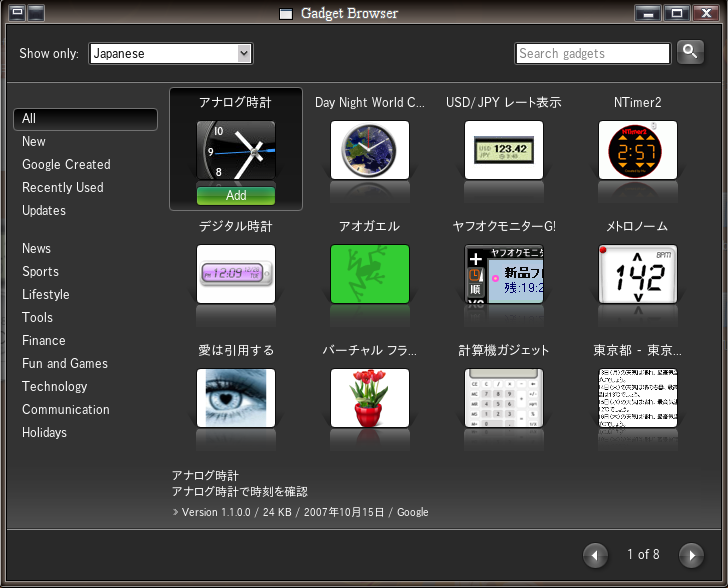Select the News category
The width and height of the screenshot is (728, 588).
pyautogui.click(x=36, y=248)
